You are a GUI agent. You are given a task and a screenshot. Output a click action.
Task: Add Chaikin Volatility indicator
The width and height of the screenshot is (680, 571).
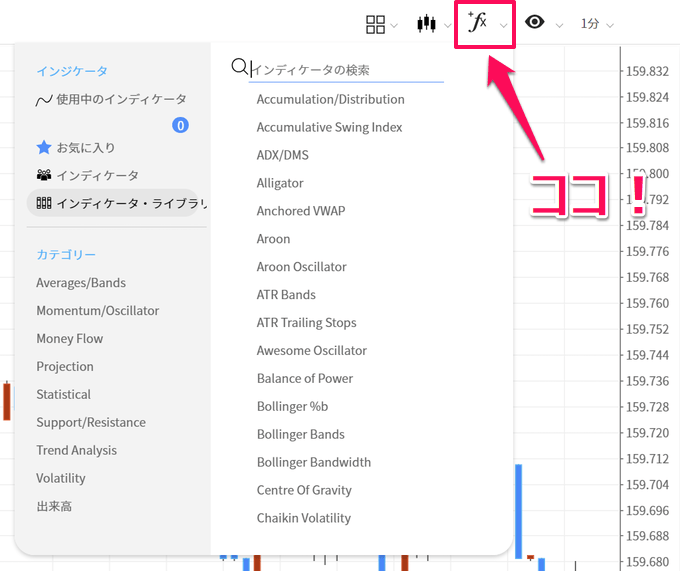(x=304, y=518)
